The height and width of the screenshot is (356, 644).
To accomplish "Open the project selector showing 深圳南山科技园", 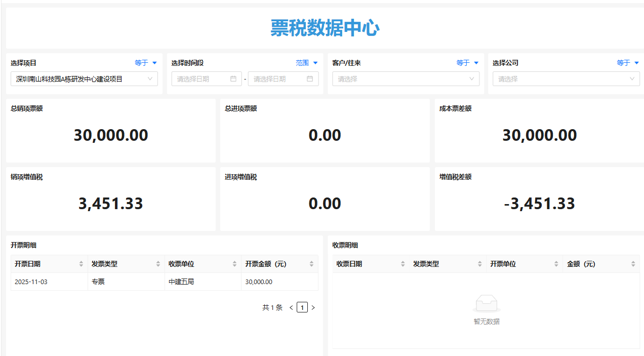I will (x=84, y=79).
